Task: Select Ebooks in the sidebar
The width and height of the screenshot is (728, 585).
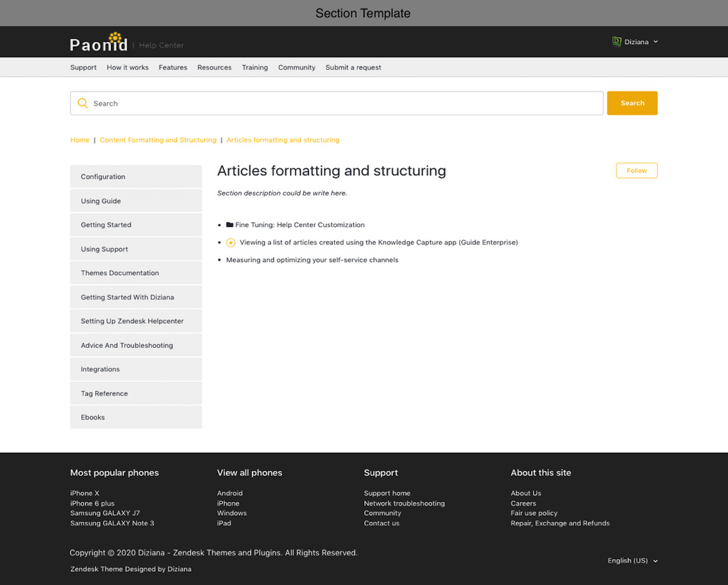Action: point(136,417)
